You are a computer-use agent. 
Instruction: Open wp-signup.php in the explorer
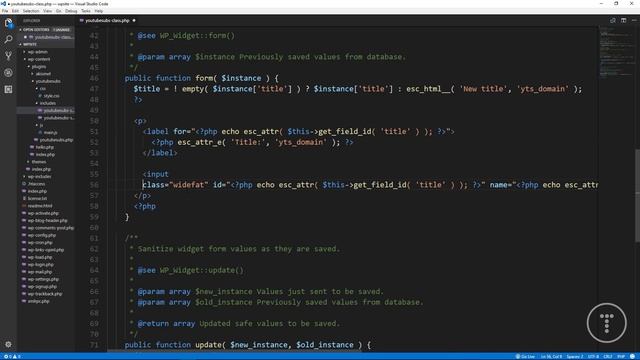click(x=42, y=287)
